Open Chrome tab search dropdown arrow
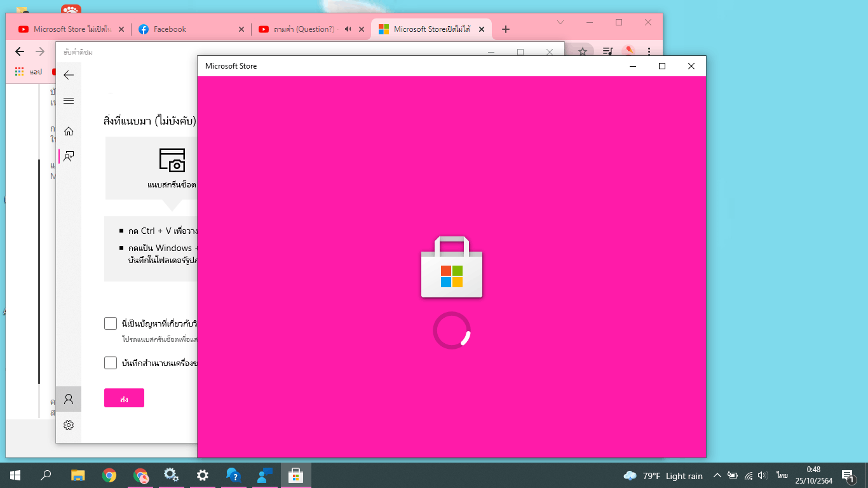 coord(560,22)
